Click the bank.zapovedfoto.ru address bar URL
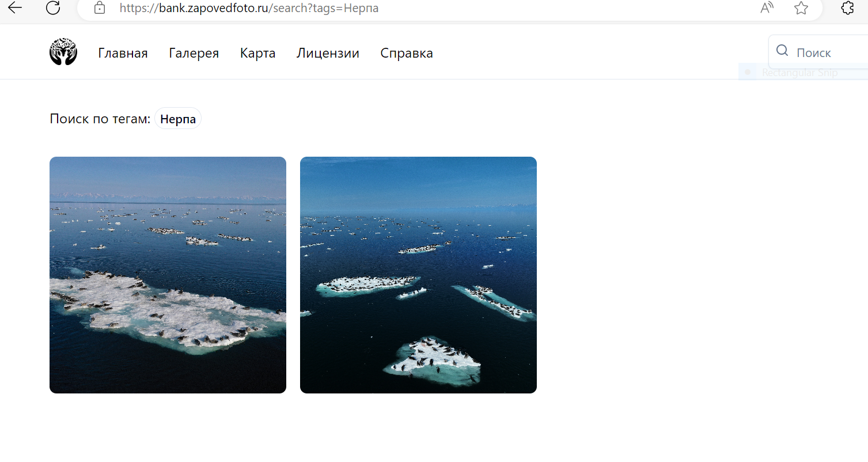 tap(249, 9)
